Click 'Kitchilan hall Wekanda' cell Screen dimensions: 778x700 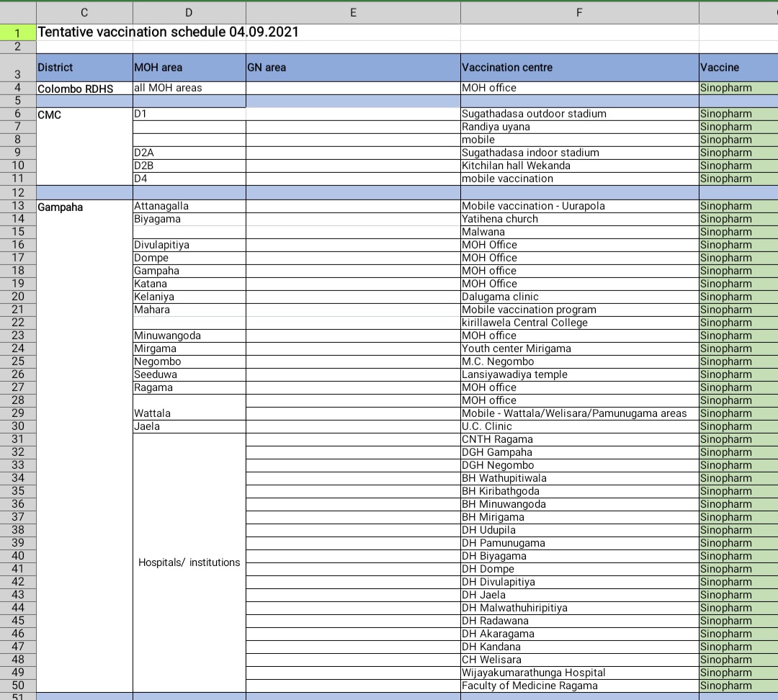pos(579,166)
